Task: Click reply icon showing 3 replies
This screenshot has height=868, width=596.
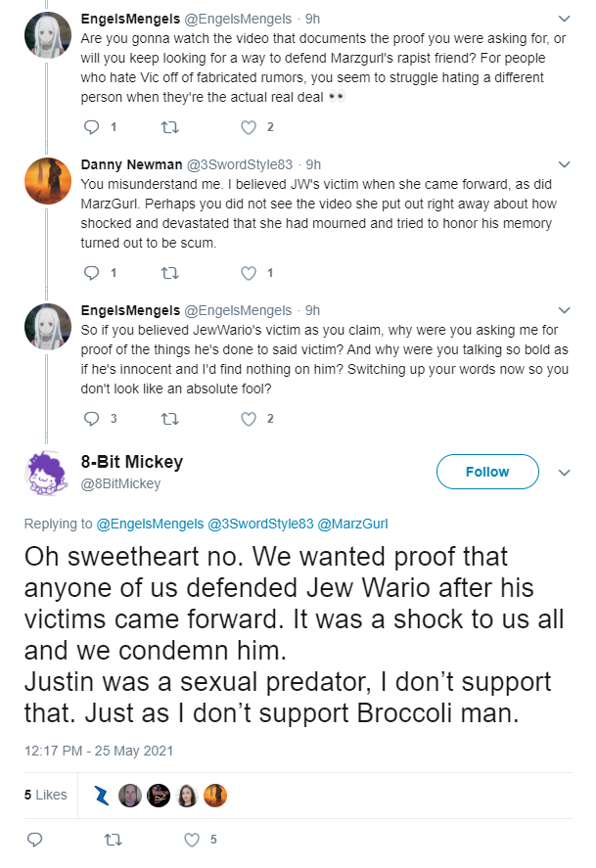Action: coord(91,419)
